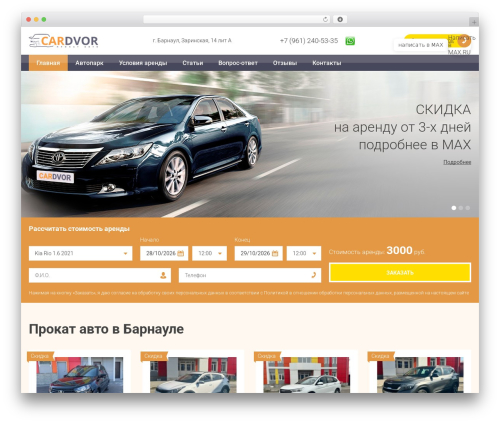
Task: Reload page using browser refresh icon
Action: (325, 20)
